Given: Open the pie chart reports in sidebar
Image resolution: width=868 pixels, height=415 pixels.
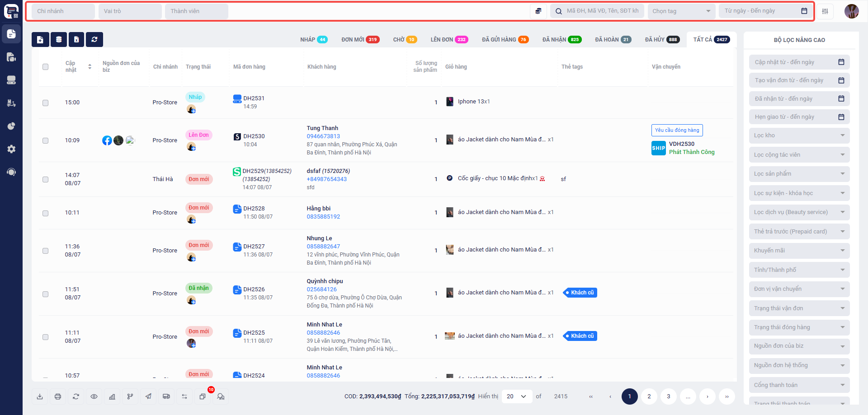Looking at the screenshot, I should pyautogui.click(x=11, y=126).
